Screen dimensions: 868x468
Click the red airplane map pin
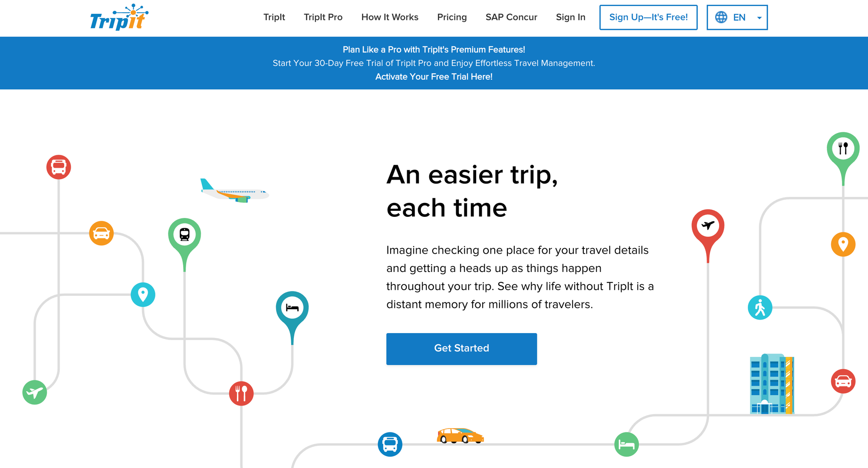coord(707,226)
